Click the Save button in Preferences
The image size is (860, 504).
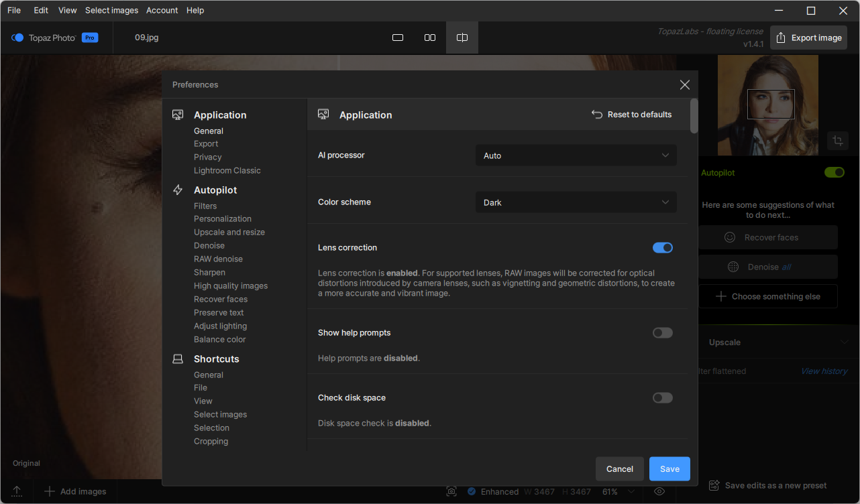669,469
